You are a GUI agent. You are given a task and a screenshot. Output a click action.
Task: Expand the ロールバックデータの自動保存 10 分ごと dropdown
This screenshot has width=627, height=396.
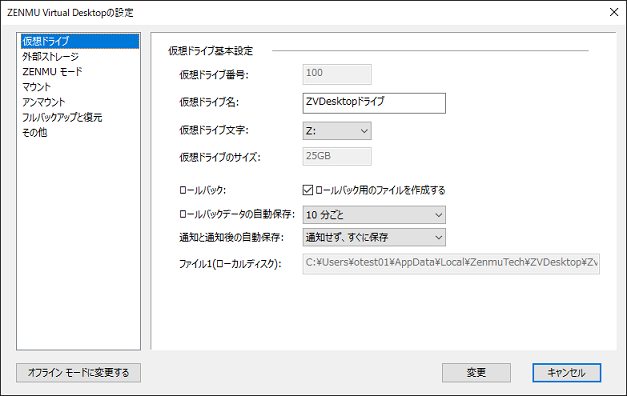point(374,215)
